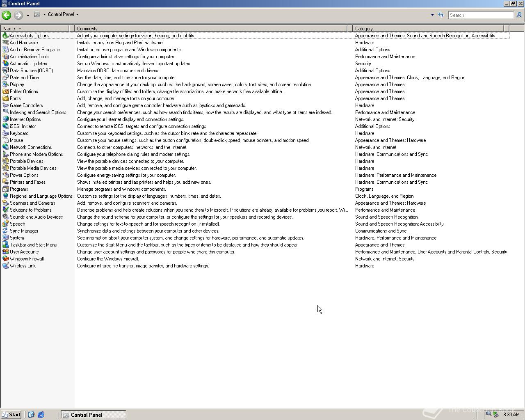This screenshot has width=525, height=420.
Task: Select the iSCSI Initiator icon
Action: pyautogui.click(x=5, y=126)
